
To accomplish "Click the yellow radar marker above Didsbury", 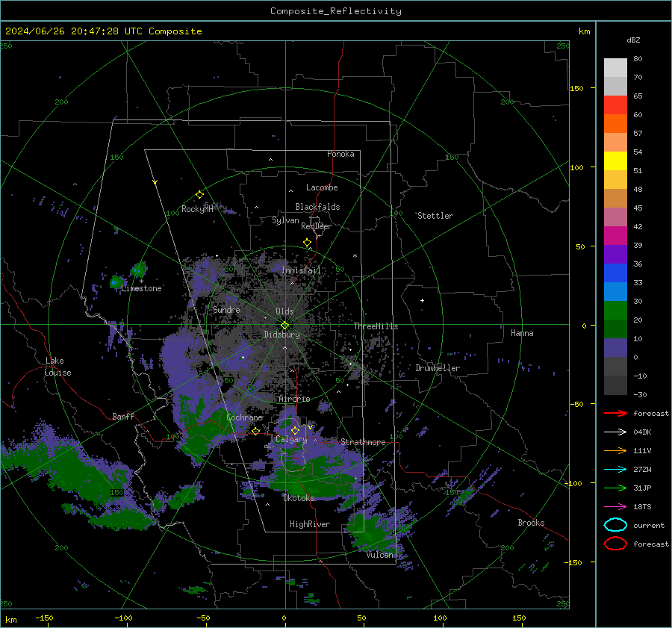I will point(285,326).
